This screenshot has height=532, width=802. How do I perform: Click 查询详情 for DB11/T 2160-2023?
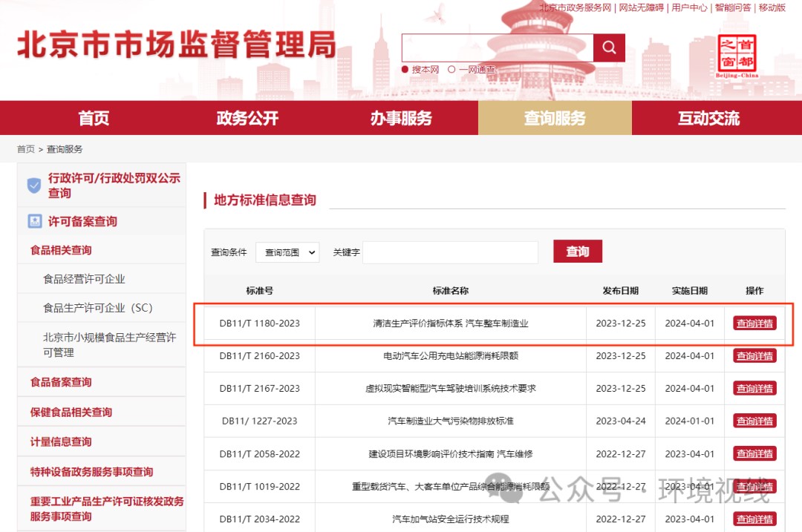pyautogui.click(x=754, y=355)
